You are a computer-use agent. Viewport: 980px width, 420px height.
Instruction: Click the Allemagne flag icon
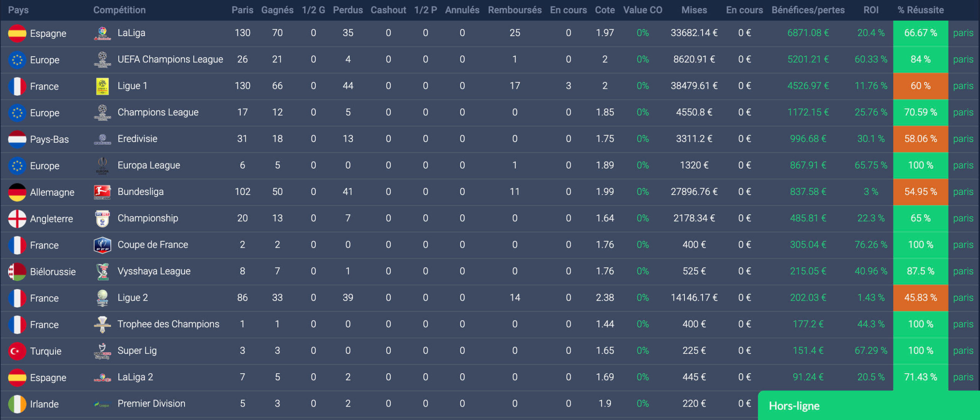(x=17, y=192)
